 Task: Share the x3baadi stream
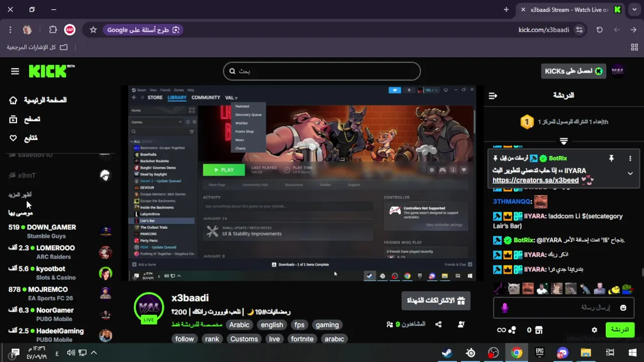point(438,325)
